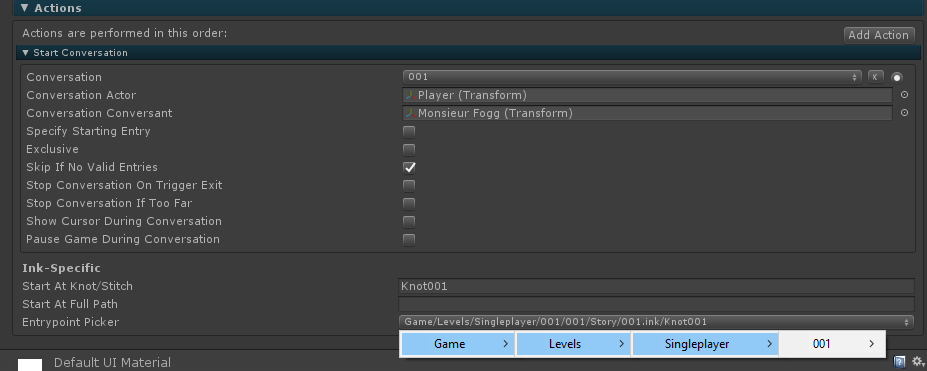Enable Stop Conversation On Trigger Exit
The width and height of the screenshot is (927, 371).
409,186
